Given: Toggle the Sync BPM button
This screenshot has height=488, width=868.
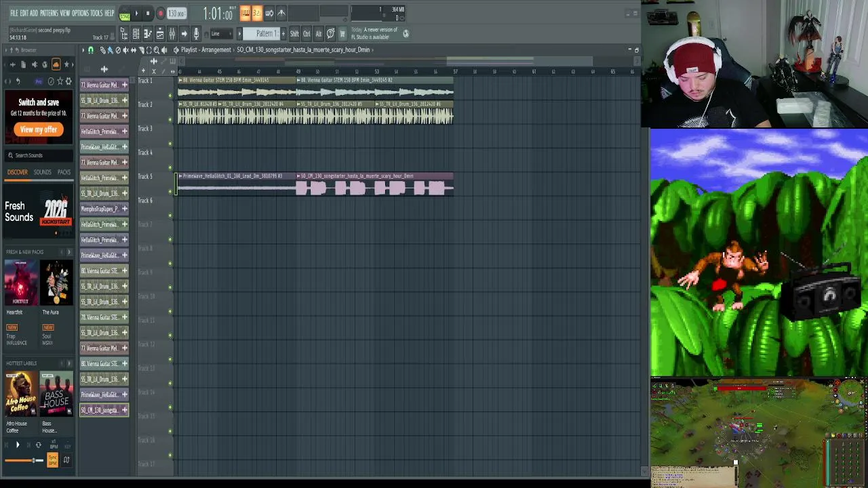Looking at the screenshot, I should pyautogui.click(x=52, y=461).
